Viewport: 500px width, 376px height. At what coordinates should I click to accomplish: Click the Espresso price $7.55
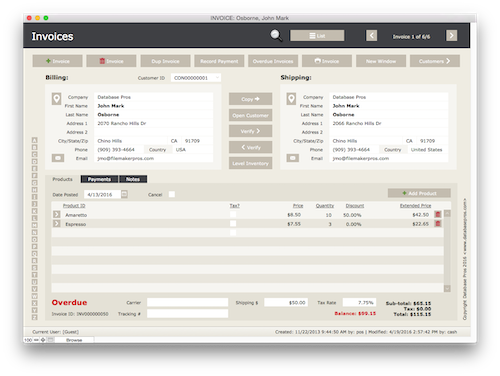pos(294,224)
